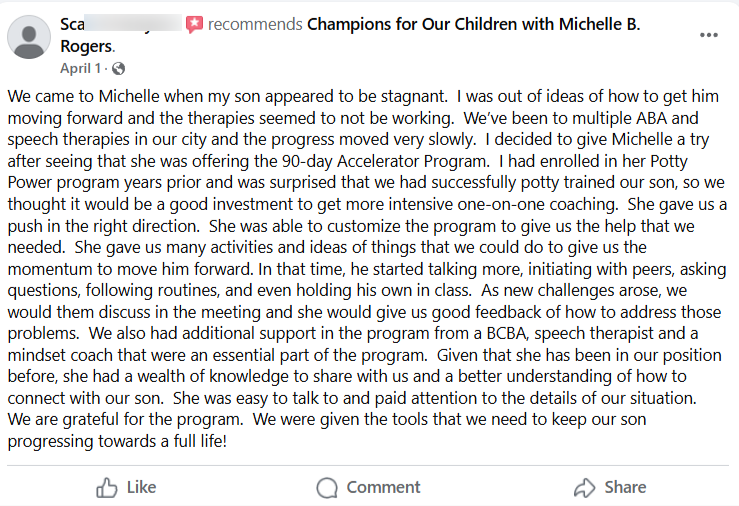Click the "Like" text label
739x506 pixels.
coord(141,487)
